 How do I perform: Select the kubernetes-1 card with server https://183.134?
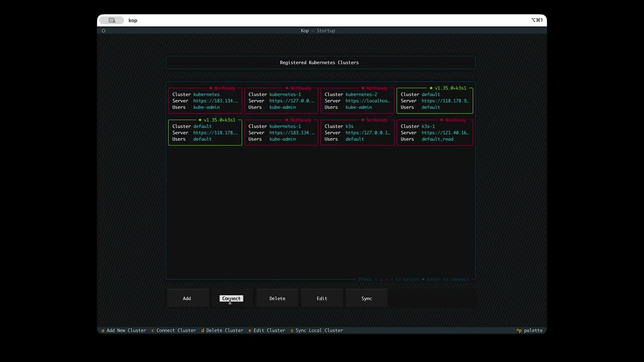[281, 133]
